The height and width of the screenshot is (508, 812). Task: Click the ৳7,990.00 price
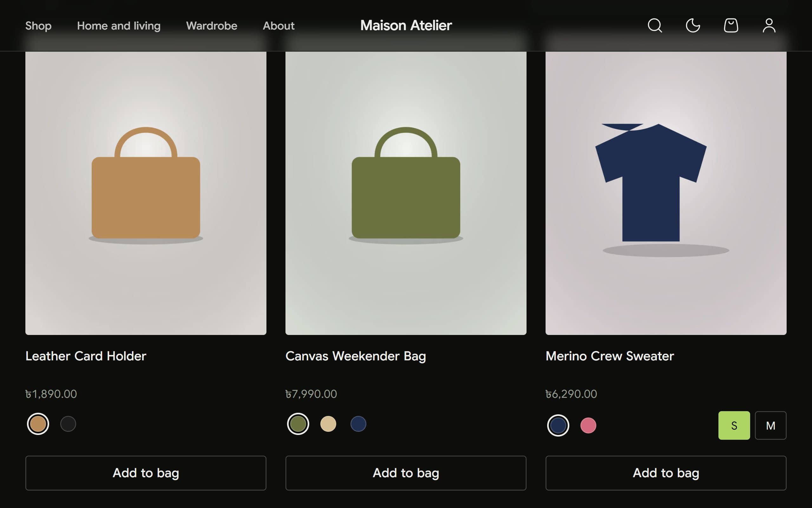pyautogui.click(x=311, y=394)
